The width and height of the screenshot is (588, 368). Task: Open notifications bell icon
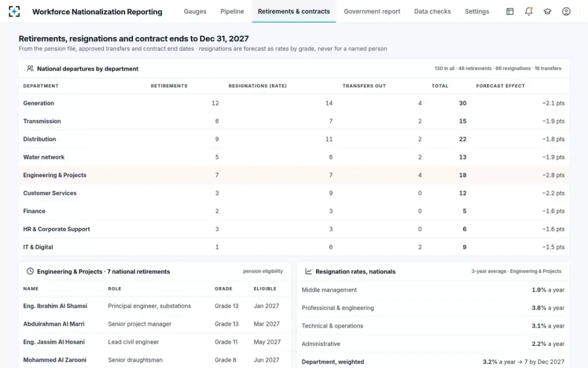click(x=529, y=11)
